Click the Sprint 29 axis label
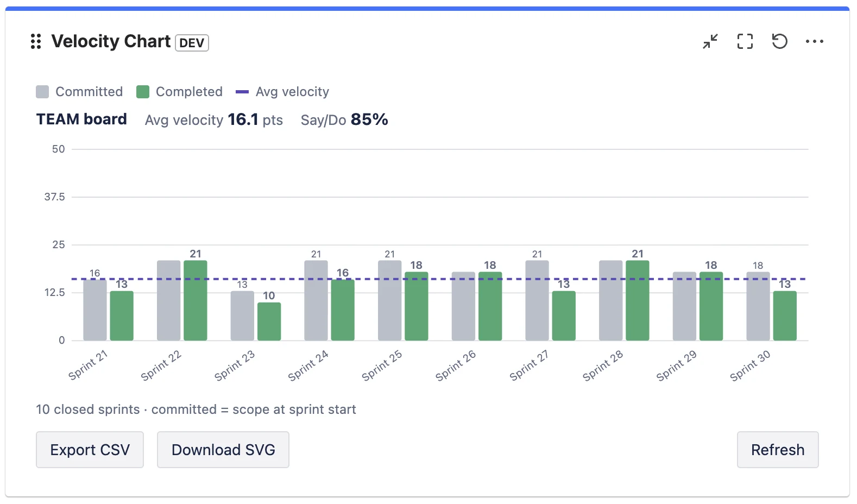The height and width of the screenshot is (504, 857). tap(676, 365)
